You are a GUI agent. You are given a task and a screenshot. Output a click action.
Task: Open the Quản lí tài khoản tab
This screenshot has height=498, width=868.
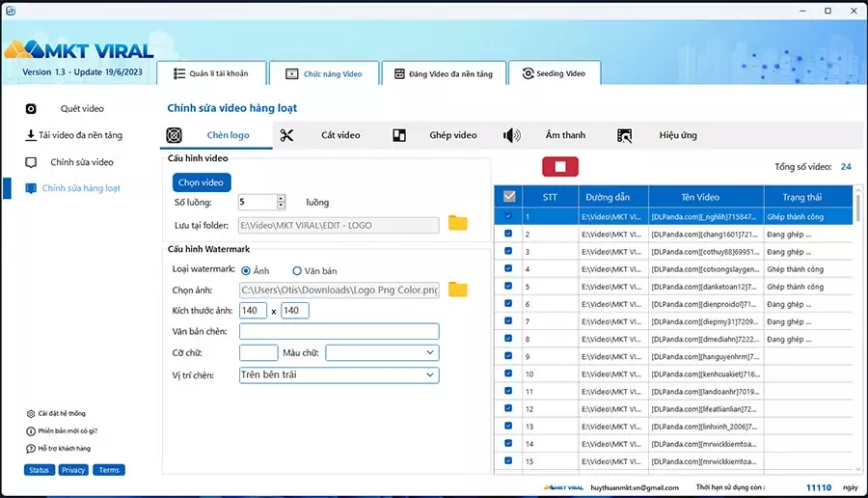[211, 73]
